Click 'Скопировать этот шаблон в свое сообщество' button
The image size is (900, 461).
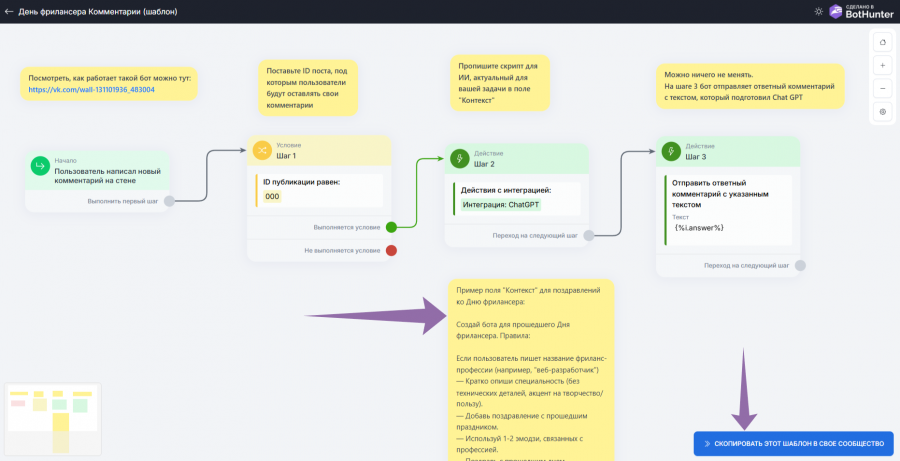tap(793, 444)
